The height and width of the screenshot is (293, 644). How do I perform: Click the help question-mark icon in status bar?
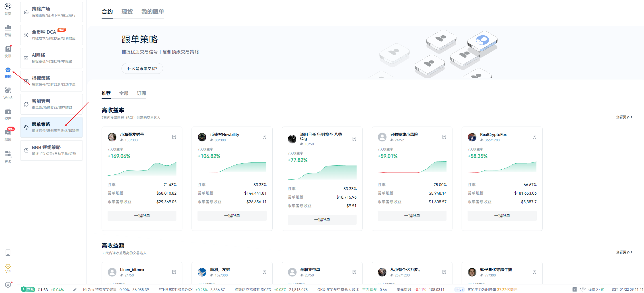pyautogui.click(x=575, y=290)
